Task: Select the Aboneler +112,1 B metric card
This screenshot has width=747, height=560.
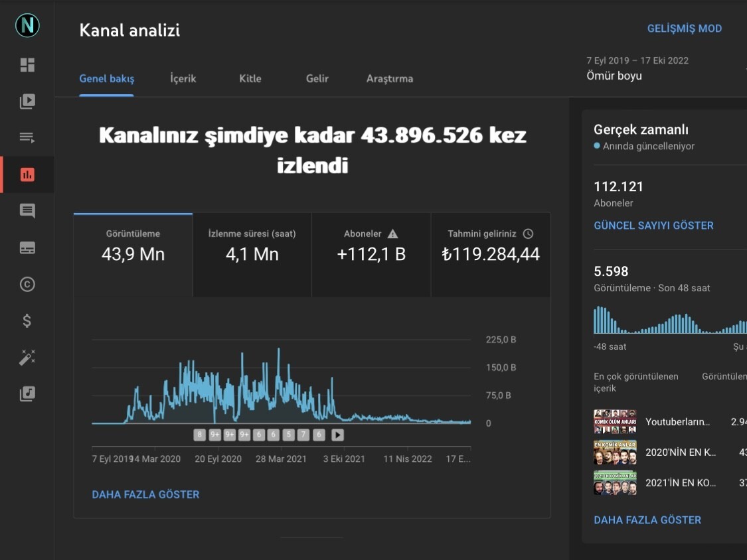Action: coord(371,255)
